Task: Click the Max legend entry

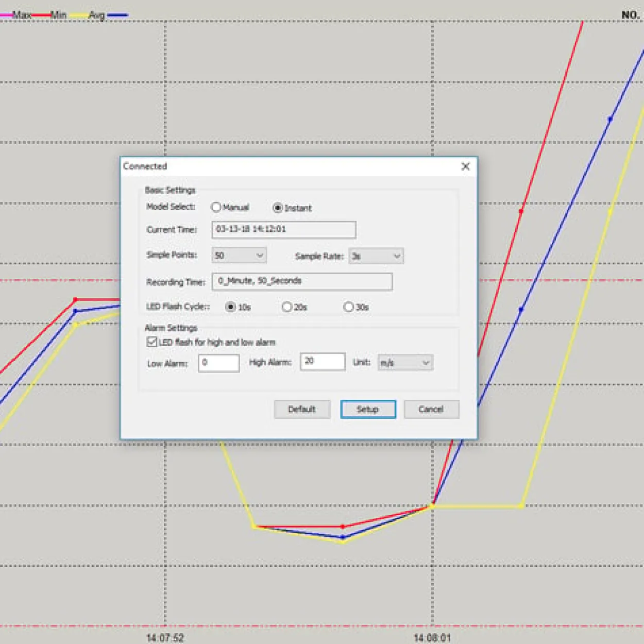Action: [x=22, y=15]
